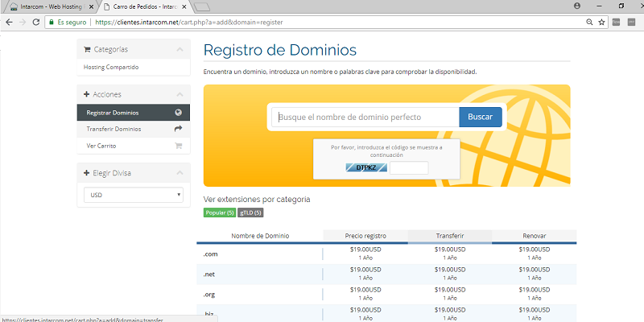
Task: Open a new browser tab
Action: 201,6
